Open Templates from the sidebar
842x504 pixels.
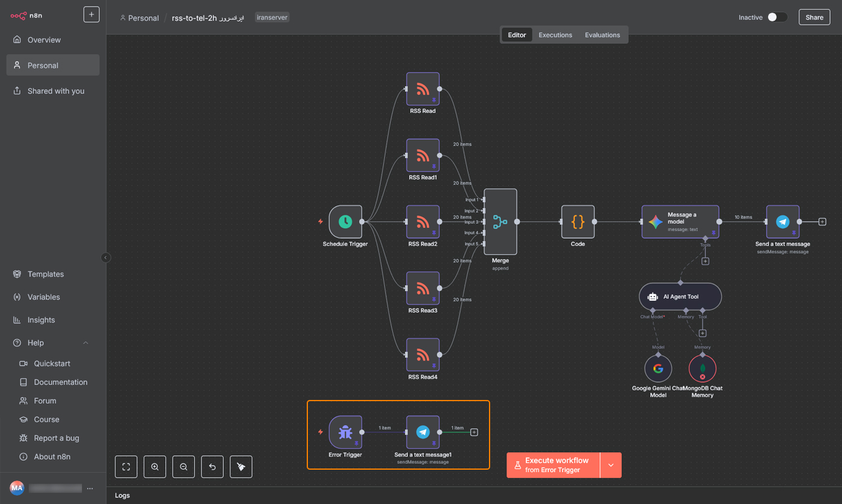click(x=45, y=274)
